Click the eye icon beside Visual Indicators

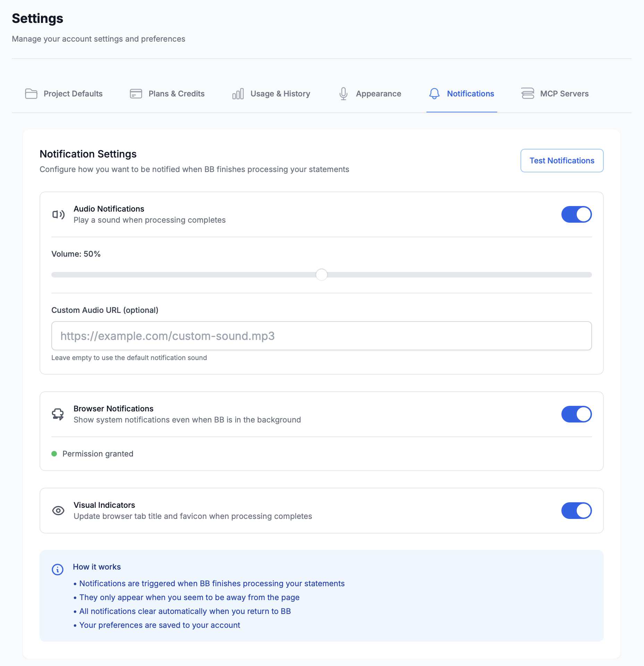click(x=58, y=511)
